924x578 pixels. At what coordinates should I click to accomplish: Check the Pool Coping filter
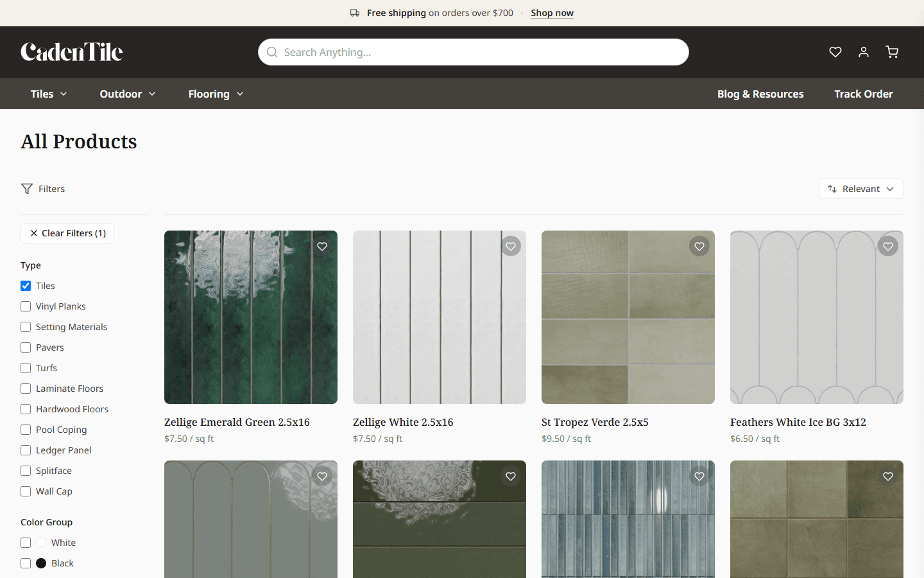point(26,430)
